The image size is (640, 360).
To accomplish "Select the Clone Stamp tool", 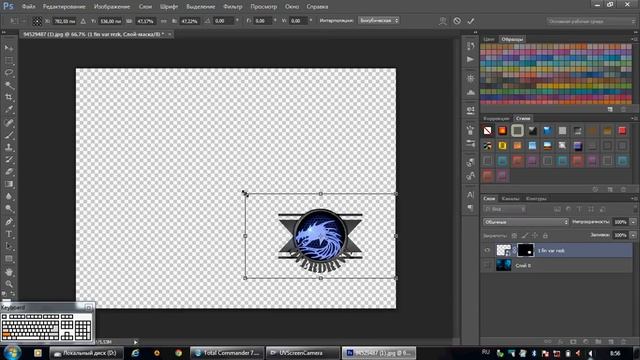I will (x=9, y=147).
